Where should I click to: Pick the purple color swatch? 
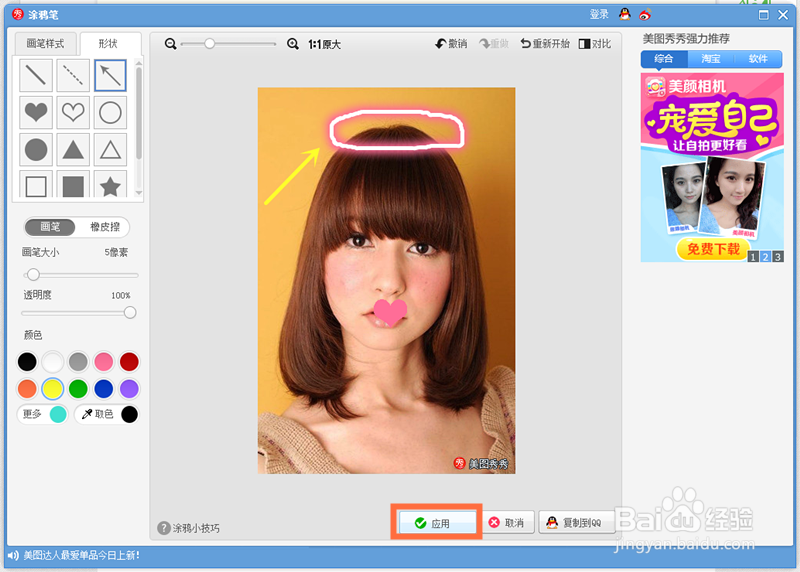[x=129, y=388]
